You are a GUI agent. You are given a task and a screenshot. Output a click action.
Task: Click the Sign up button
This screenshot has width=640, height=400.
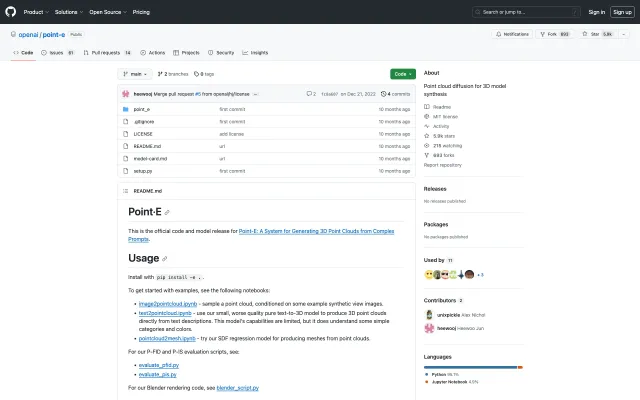click(620, 12)
